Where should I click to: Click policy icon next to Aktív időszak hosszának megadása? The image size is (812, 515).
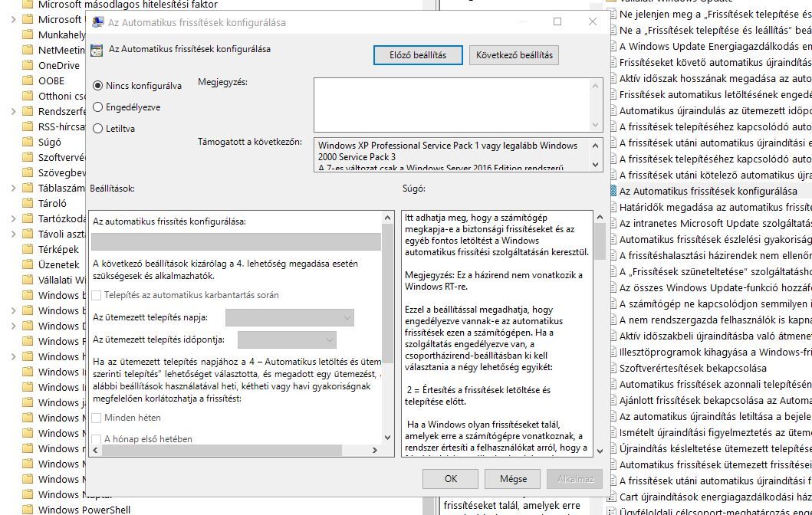(x=612, y=78)
